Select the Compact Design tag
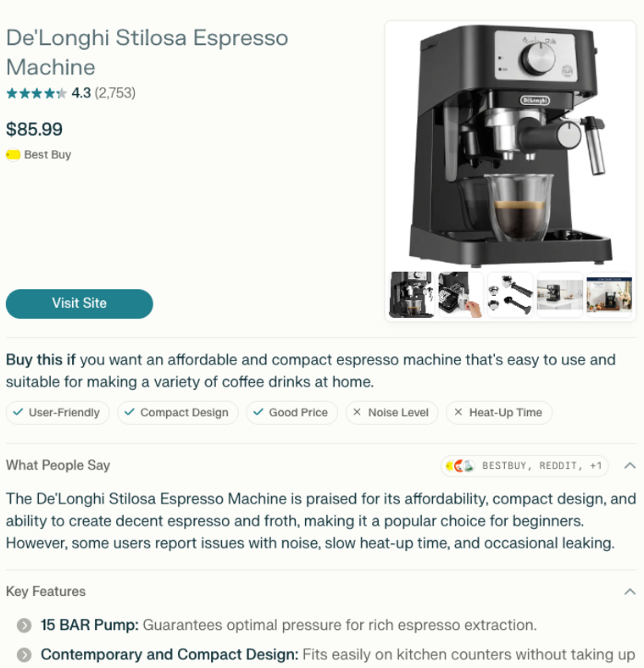Screen dimensions: 644x668 point(178,412)
